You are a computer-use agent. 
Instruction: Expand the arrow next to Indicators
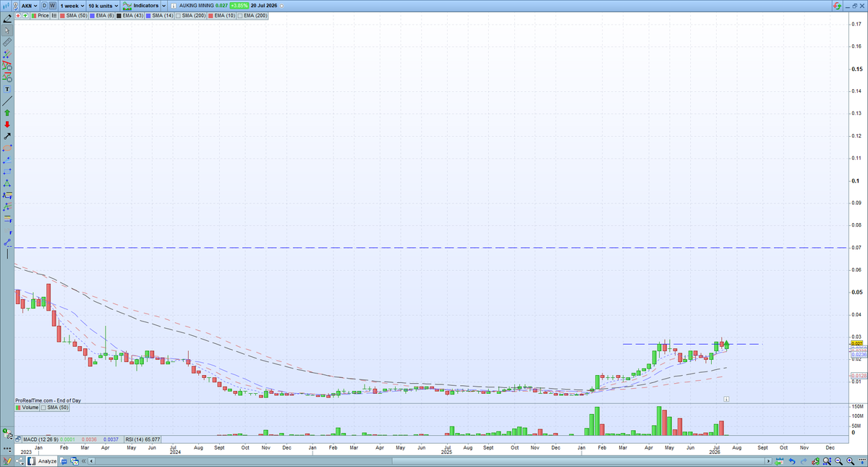164,6
